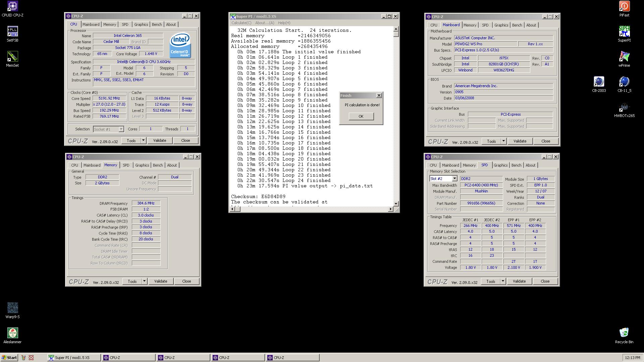Open the CB-2003 desktop icon

pos(599,84)
